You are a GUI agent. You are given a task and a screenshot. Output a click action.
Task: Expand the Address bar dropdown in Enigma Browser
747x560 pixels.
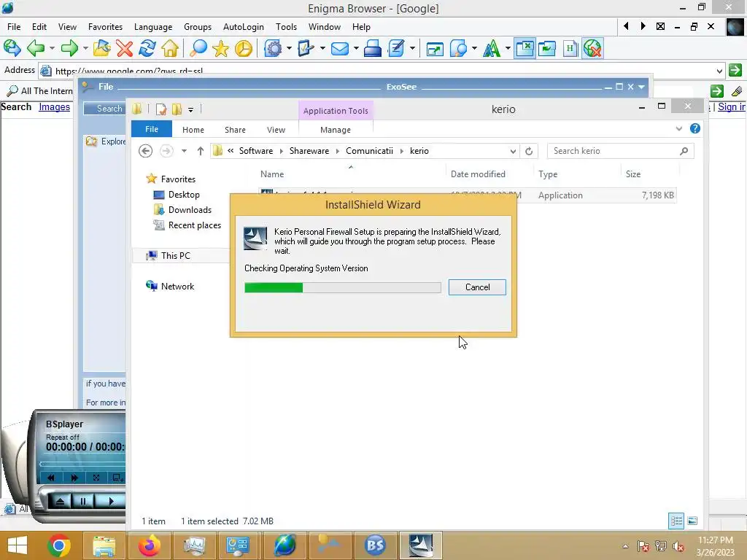[719, 71]
